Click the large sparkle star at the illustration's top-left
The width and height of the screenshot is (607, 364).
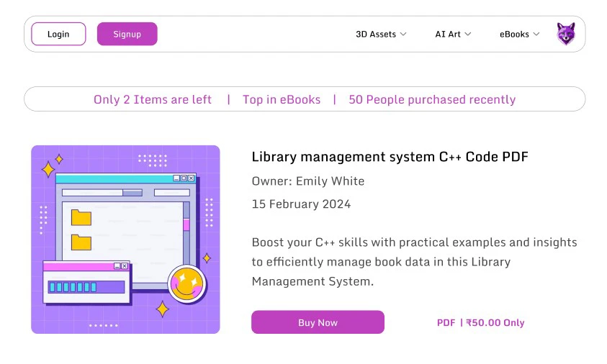pyautogui.click(x=48, y=170)
